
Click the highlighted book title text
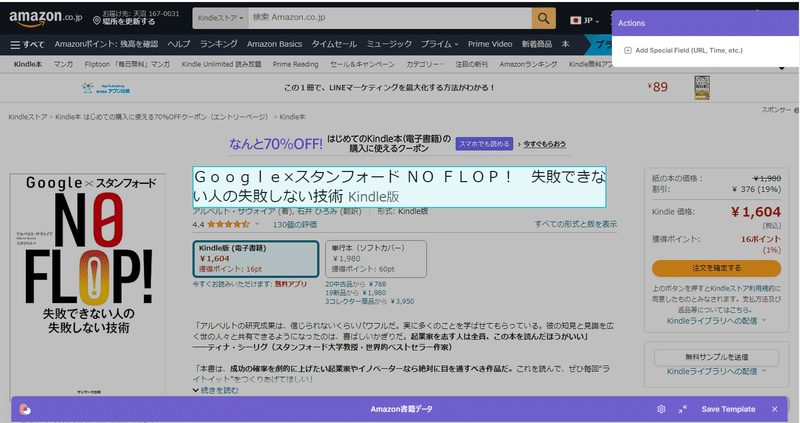tap(399, 187)
